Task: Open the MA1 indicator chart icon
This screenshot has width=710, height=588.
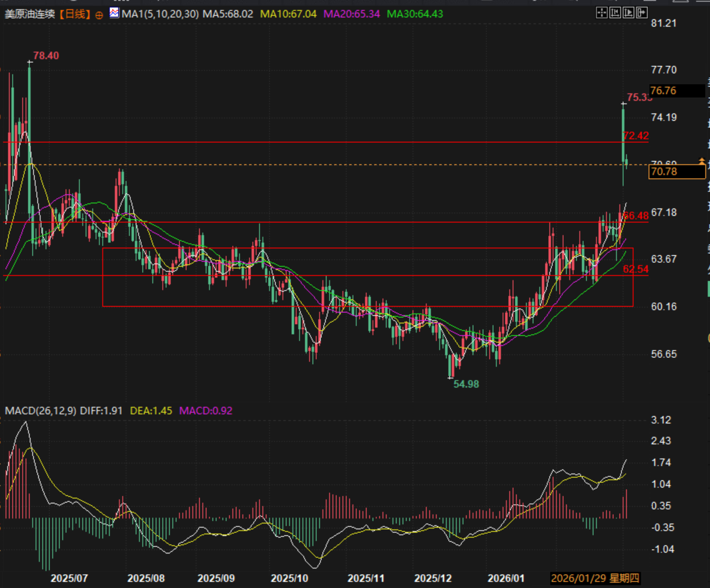Action: click(x=114, y=13)
